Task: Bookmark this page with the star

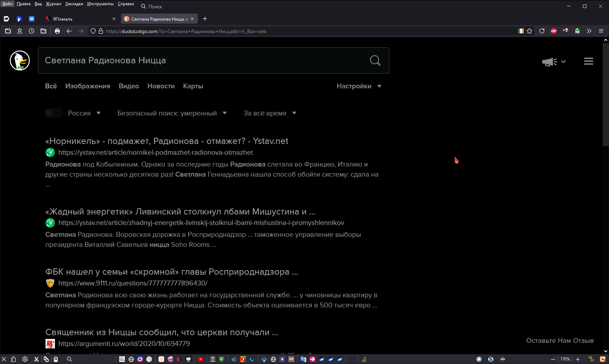Action: pos(529,31)
